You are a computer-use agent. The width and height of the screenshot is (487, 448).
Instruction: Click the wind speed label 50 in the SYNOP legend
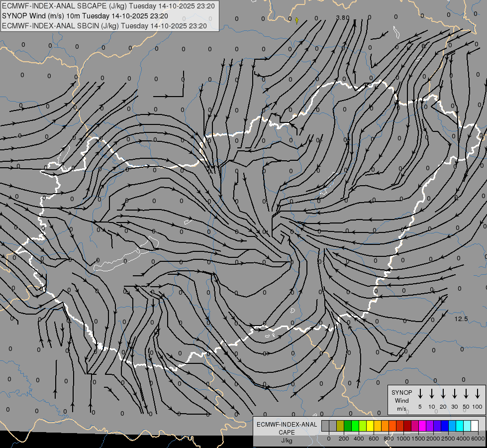click(x=466, y=407)
